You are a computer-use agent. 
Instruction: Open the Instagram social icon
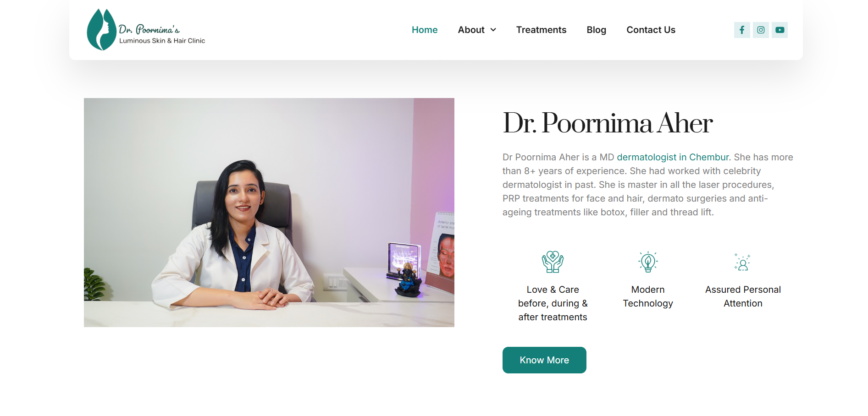click(760, 30)
